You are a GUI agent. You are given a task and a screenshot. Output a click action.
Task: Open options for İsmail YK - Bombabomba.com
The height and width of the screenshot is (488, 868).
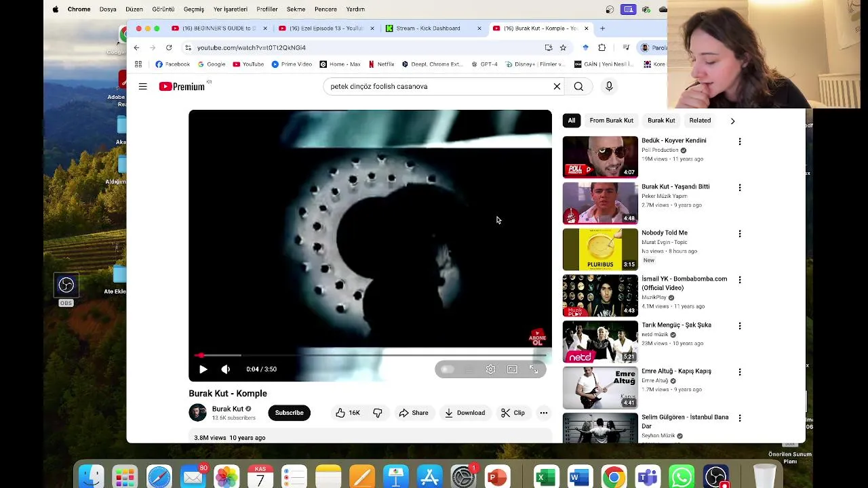740,280
